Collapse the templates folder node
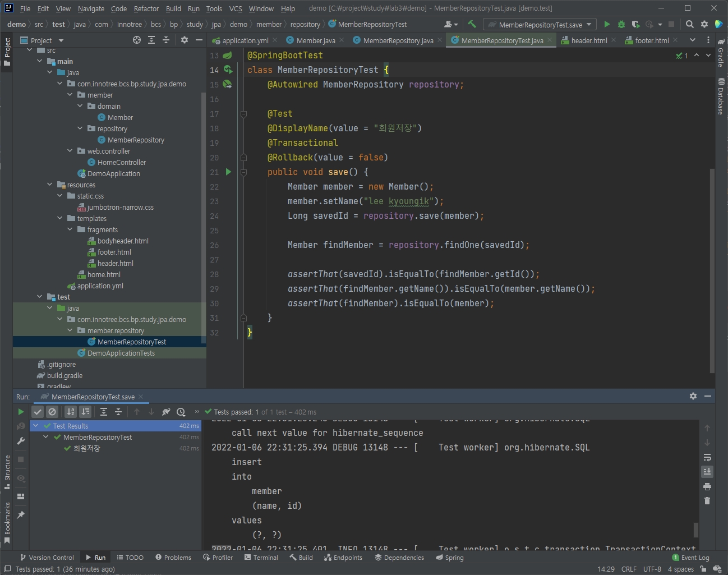 (60, 218)
